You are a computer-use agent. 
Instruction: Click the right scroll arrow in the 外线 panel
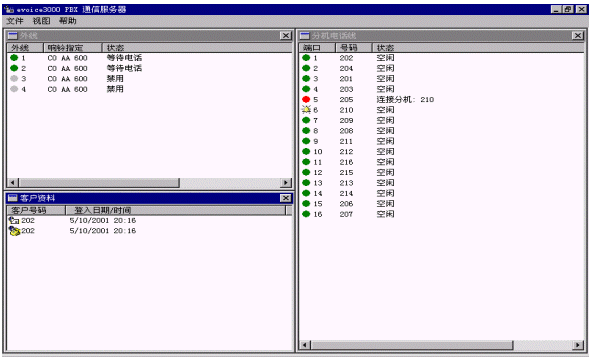click(286, 183)
